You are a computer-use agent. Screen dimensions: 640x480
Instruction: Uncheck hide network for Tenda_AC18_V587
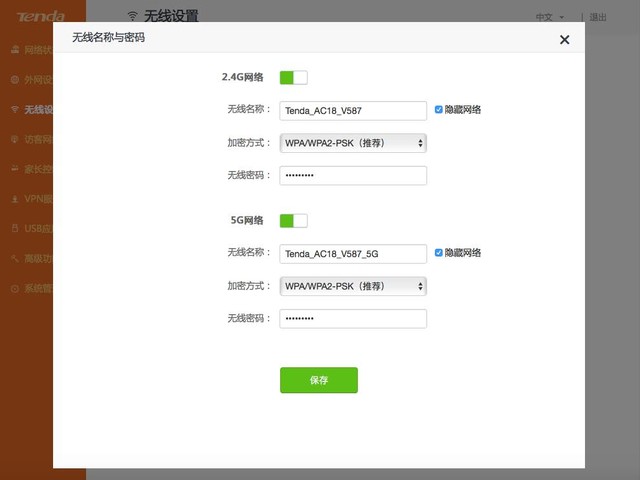pyautogui.click(x=438, y=109)
